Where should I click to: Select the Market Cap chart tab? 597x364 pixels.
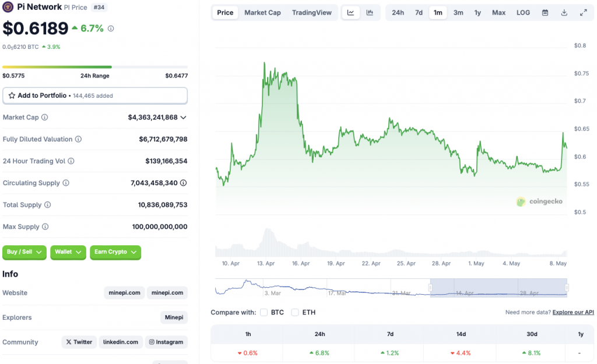point(262,13)
